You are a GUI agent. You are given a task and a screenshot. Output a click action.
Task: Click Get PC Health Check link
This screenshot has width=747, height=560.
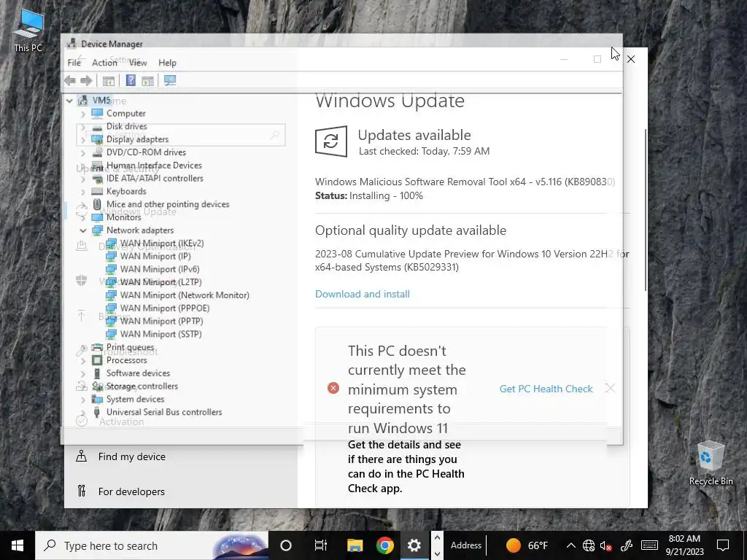[546, 389]
